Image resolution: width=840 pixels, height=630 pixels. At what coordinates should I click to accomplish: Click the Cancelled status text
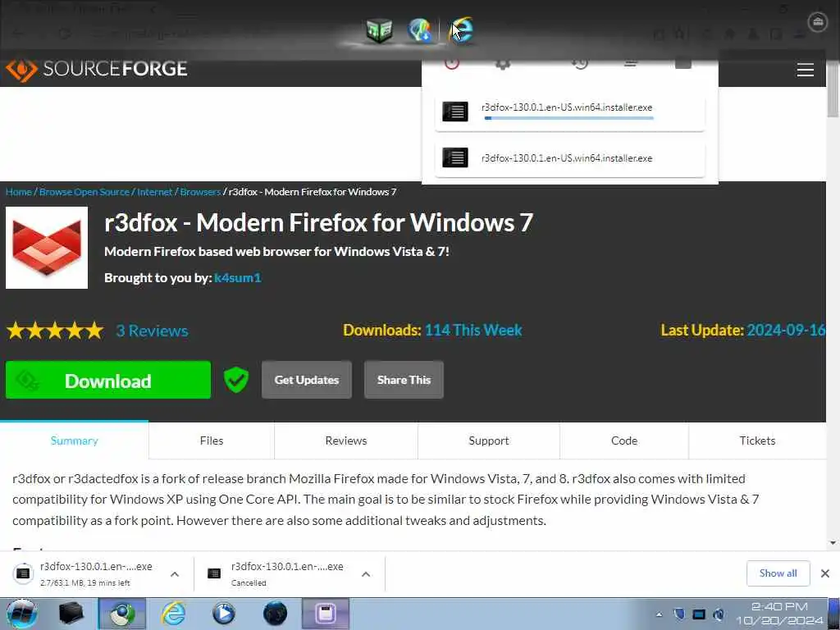[249, 583]
